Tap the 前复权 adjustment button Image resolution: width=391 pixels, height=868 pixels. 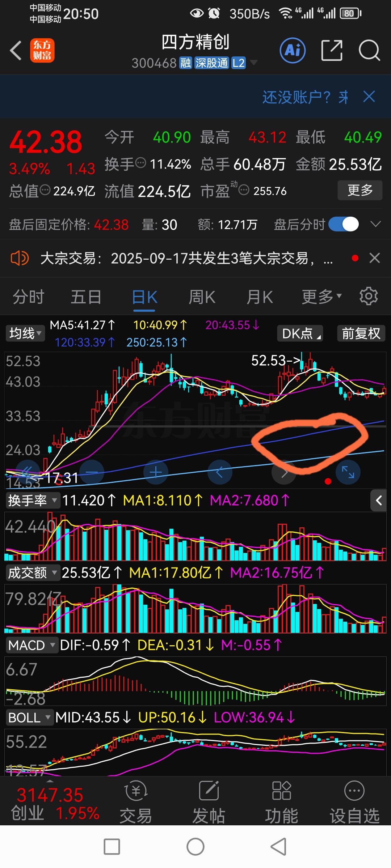tap(361, 333)
